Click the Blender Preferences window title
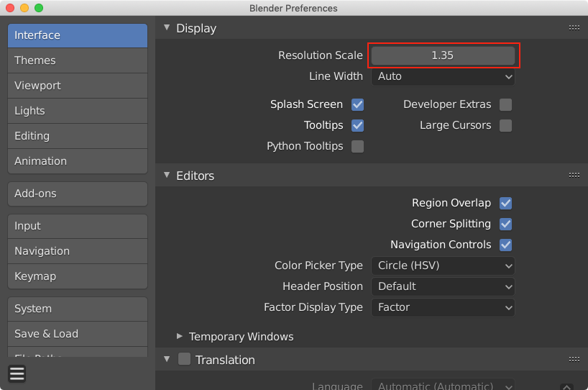 click(293, 8)
